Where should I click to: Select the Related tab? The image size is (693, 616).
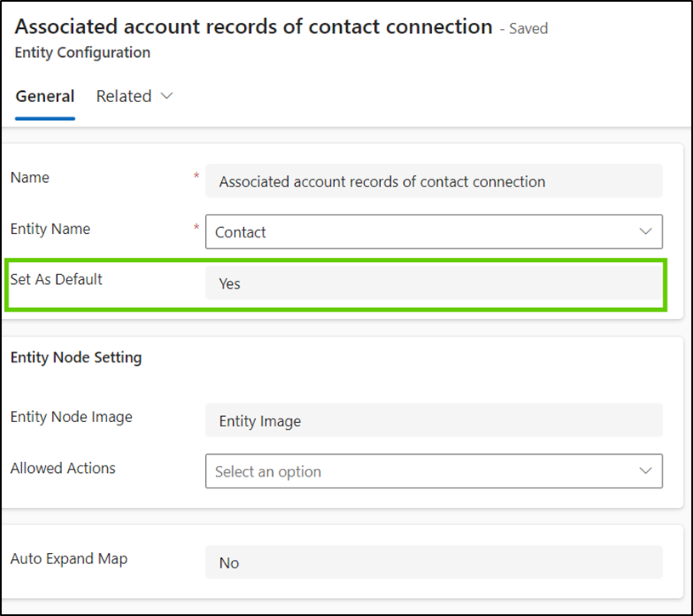click(123, 96)
